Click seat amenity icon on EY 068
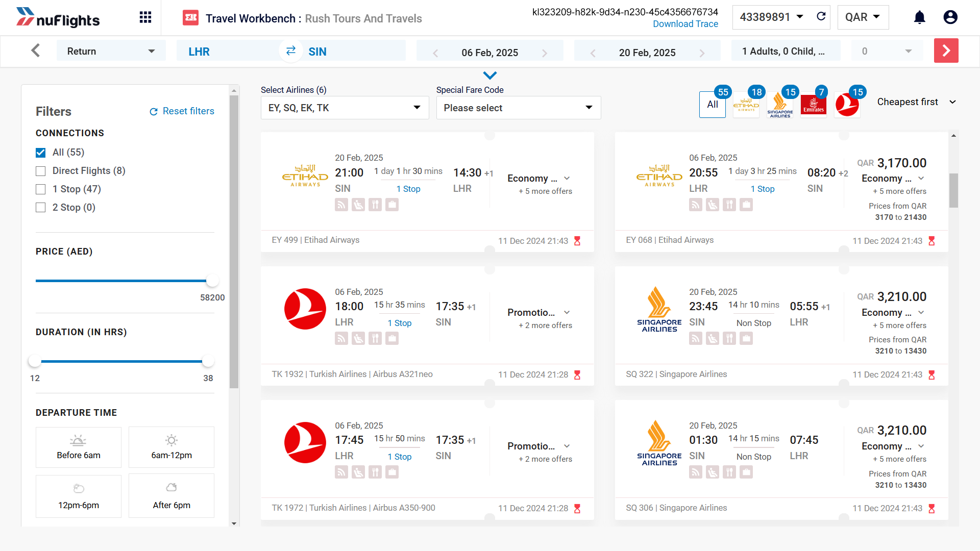 coord(713,205)
